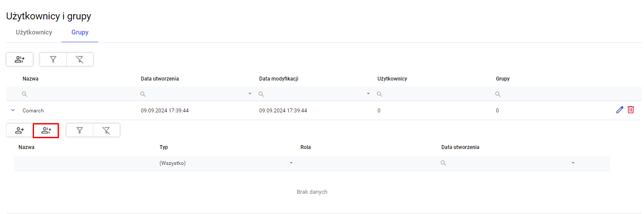Collapse the Comarch row chevron

pos(12,110)
